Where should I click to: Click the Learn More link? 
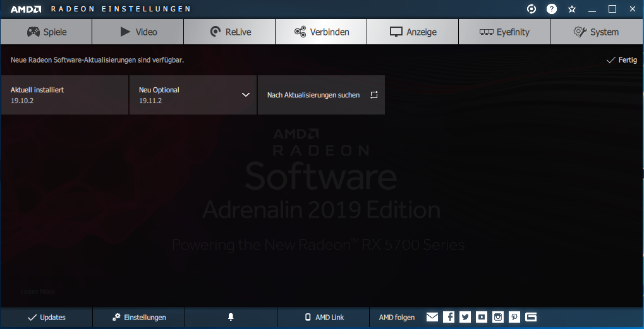point(38,292)
